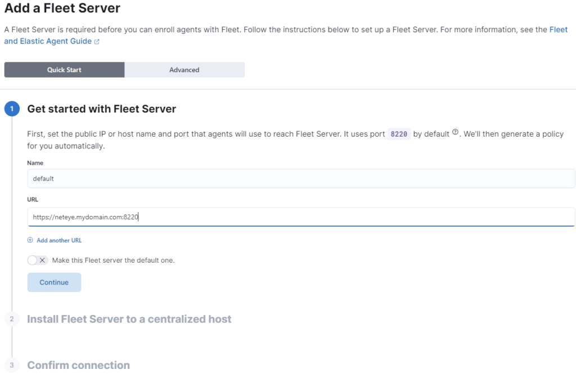Click the step 2 circle icon
The height and width of the screenshot is (392, 576).
pos(12,319)
